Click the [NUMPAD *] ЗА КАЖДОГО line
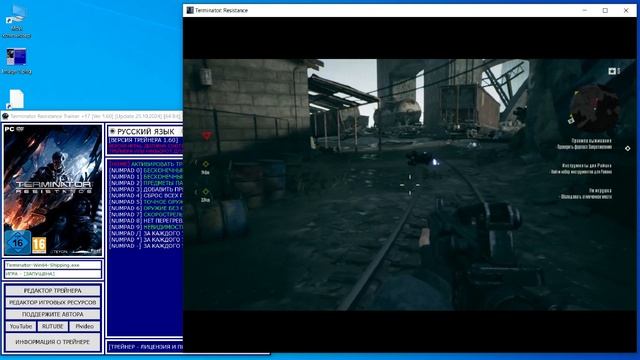The height and width of the screenshot is (360, 640). tap(146, 240)
